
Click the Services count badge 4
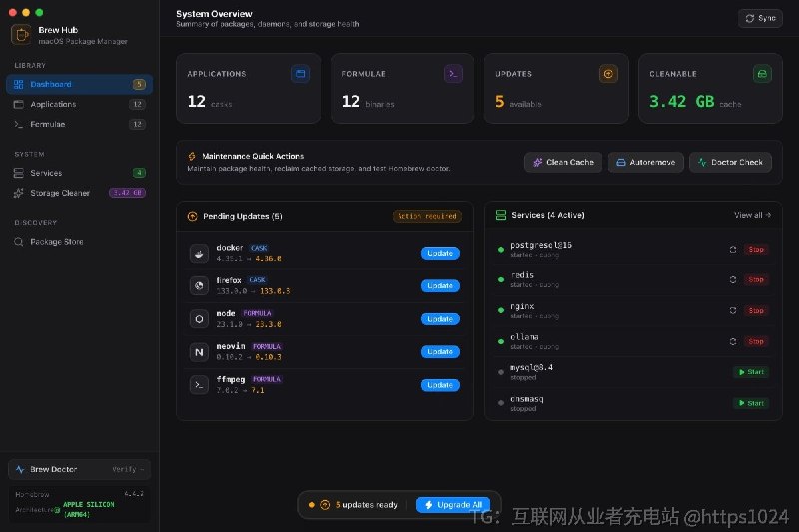coord(139,173)
